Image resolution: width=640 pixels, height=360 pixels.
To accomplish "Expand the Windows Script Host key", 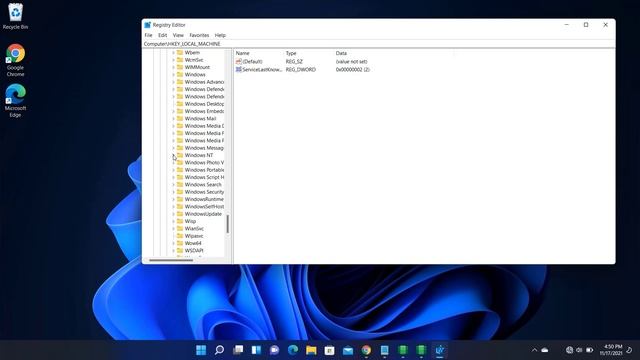I will pyautogui.click(x=173, y=177).
